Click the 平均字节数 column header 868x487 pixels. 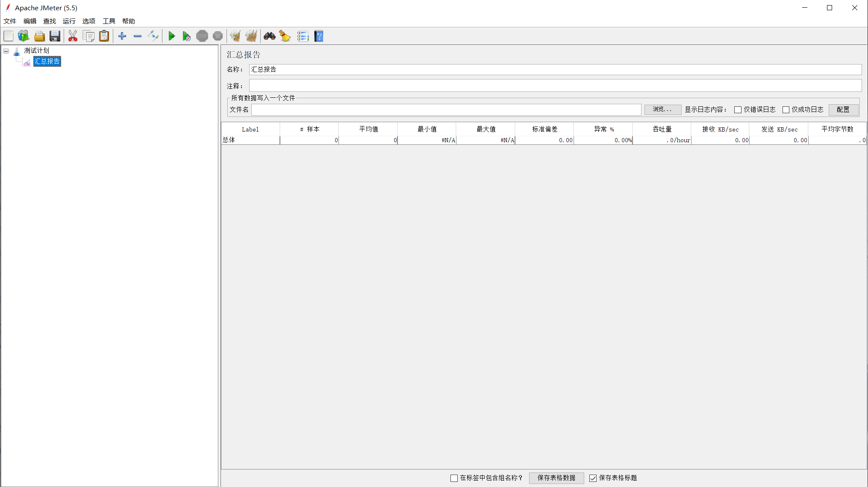(838, 129)
